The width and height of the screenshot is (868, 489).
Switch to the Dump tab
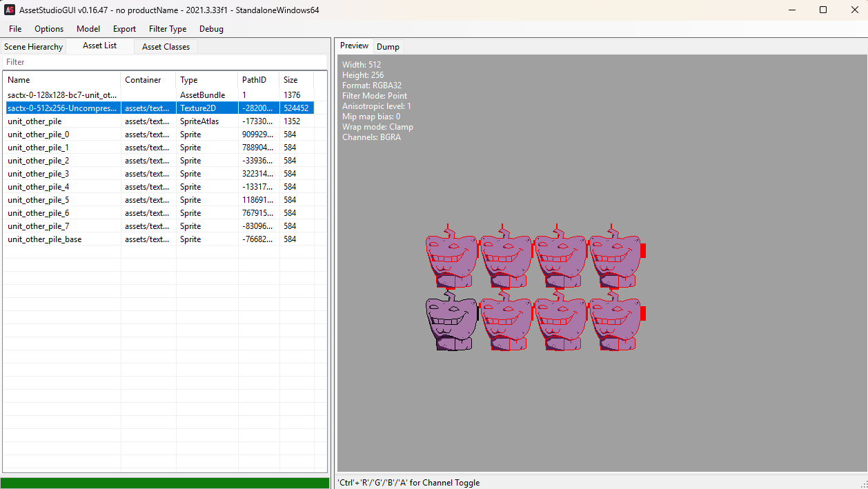tap(388, 47)
